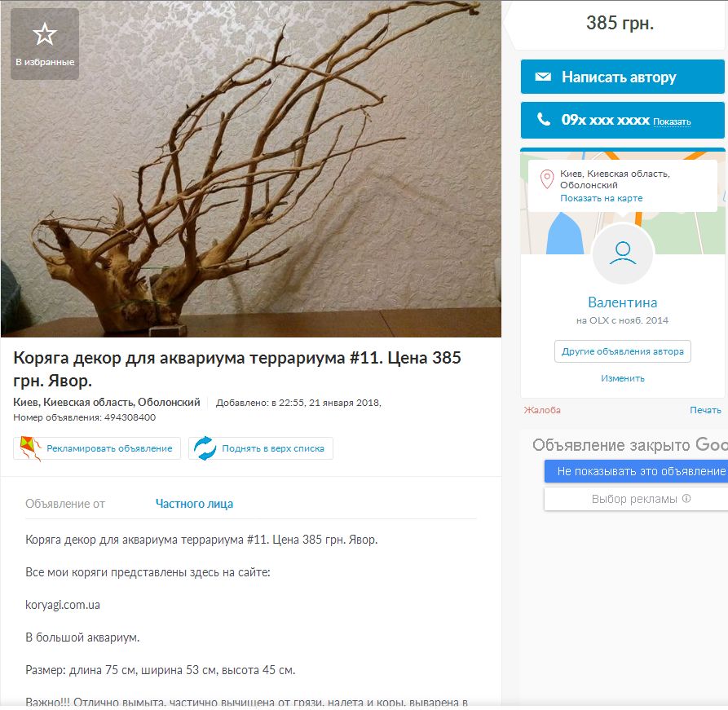
Task: Click the kite advertise icon
Action: pyautogui.click(x=30, y=448)
